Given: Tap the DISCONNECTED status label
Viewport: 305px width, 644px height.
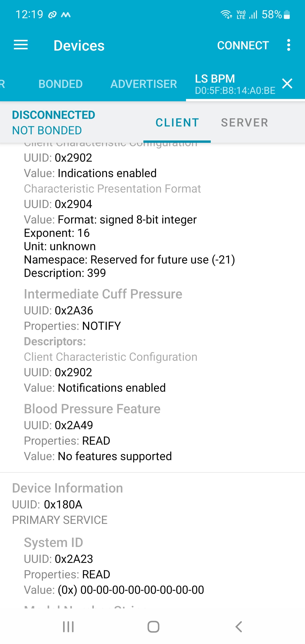Looking at the screenshot, I should (53, 115).
